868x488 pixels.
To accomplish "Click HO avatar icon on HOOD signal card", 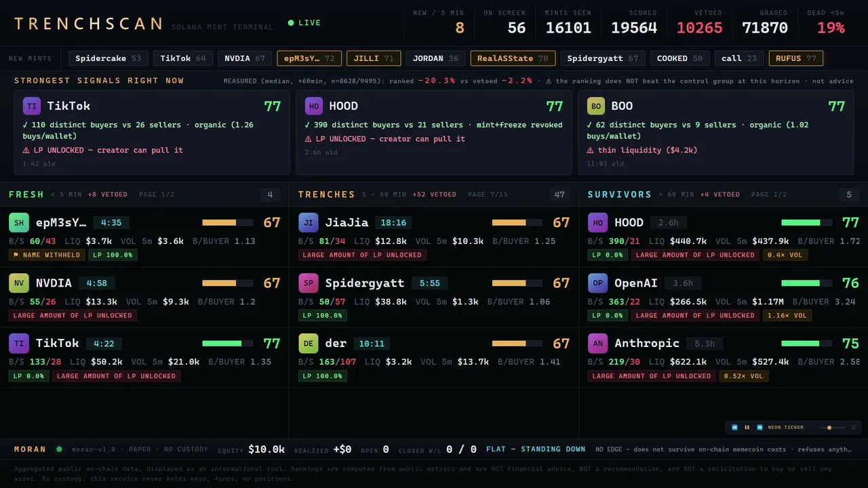I will click(x=314, y=106).
